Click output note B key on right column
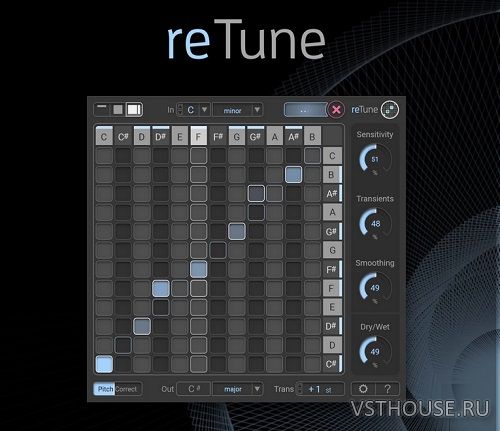The height and width of the screenshot is (431, 500). point(332,174)
